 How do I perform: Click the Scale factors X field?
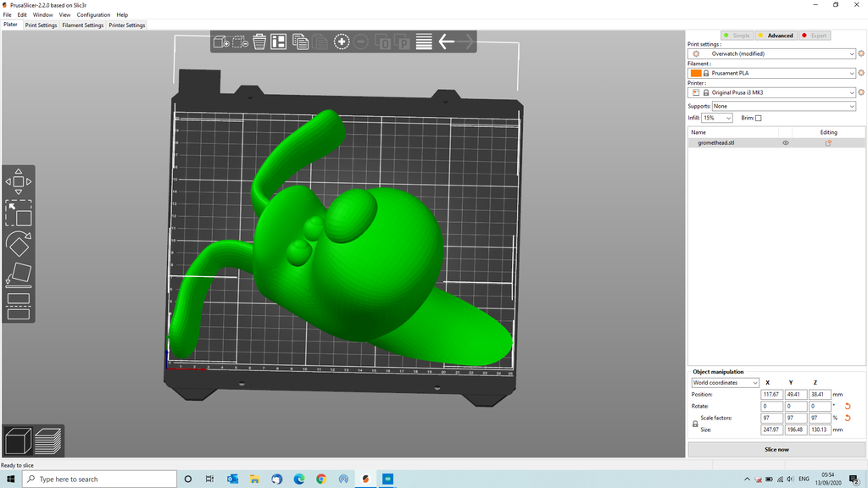click(771, 418)
